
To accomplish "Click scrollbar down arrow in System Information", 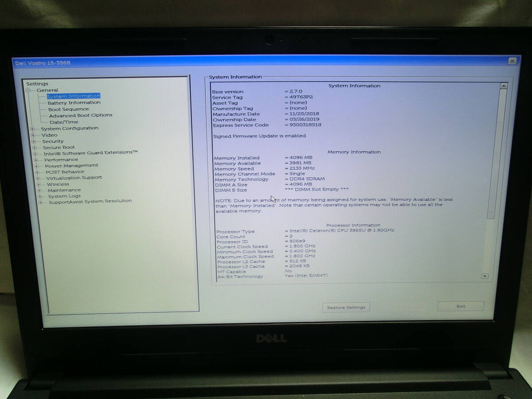I will 485,276.
